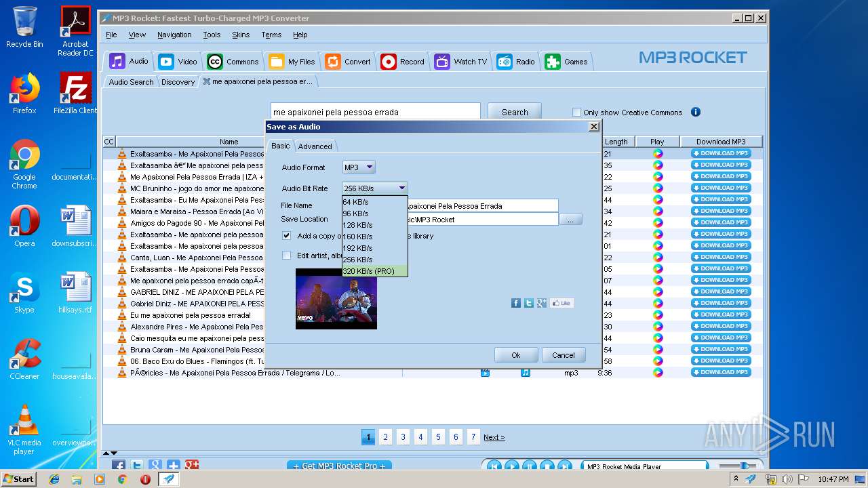Select the Basic tab in Save as Audio

tap(281, 146)
